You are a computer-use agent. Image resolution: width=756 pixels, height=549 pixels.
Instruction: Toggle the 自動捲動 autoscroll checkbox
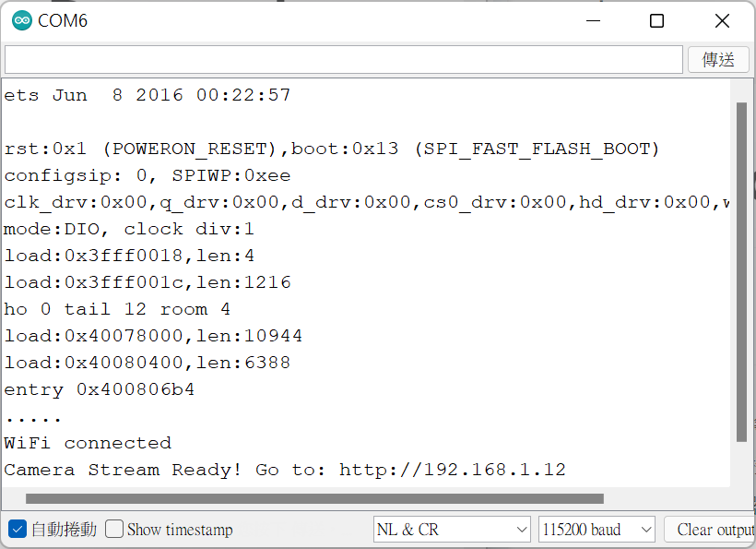(17, 529)
